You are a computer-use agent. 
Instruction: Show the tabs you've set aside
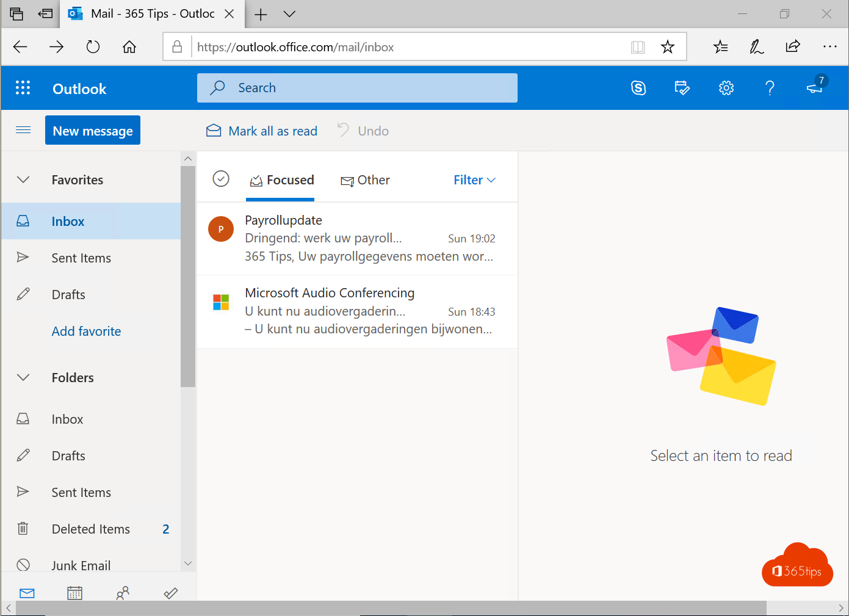(x=16, y=13)
